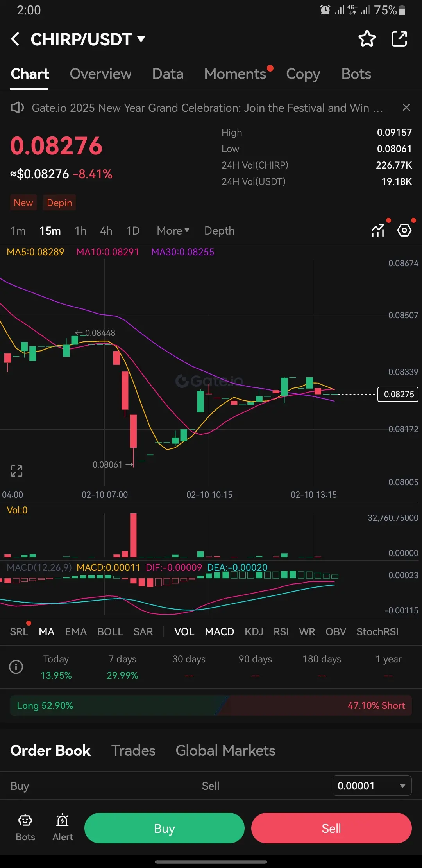Toggle the SRL indicator

tap(19, 632)
